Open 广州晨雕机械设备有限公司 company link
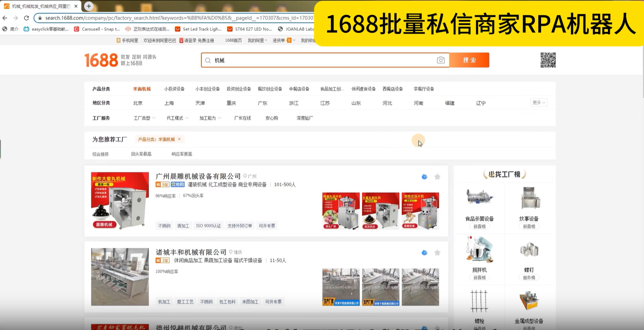The height and width of the screenshot is (330, 644). tap(198, 176)
